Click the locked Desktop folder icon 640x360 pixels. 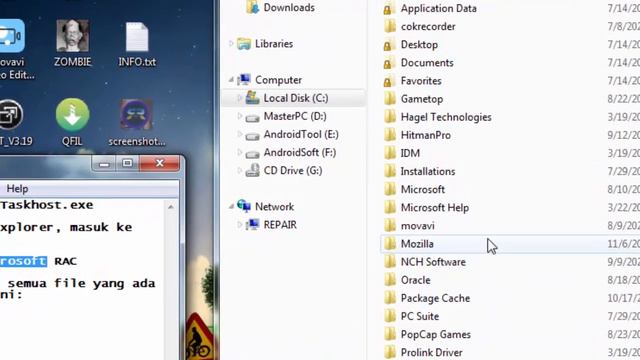coord(389,45)
